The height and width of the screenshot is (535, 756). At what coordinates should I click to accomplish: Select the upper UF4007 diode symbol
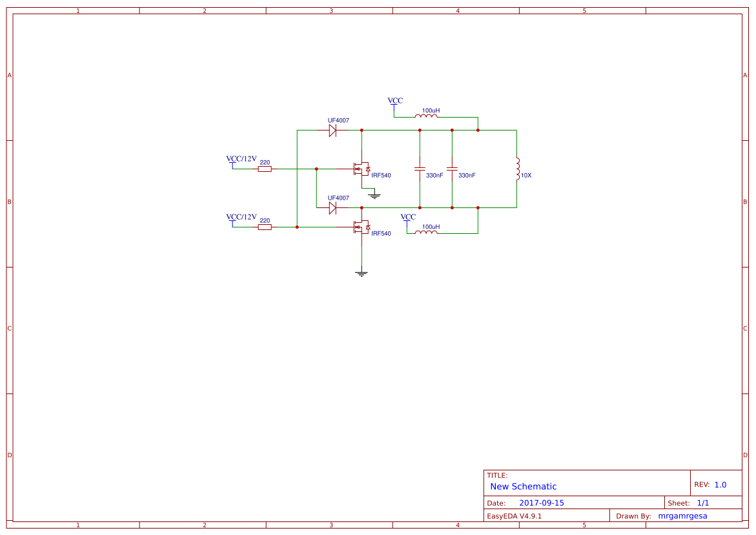[x=333, y=130]
